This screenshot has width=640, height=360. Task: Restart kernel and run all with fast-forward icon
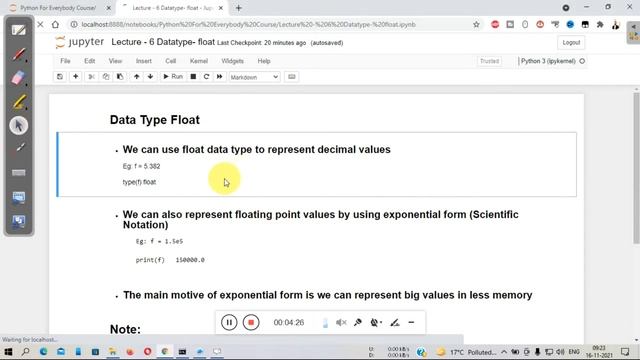point(220,77)
